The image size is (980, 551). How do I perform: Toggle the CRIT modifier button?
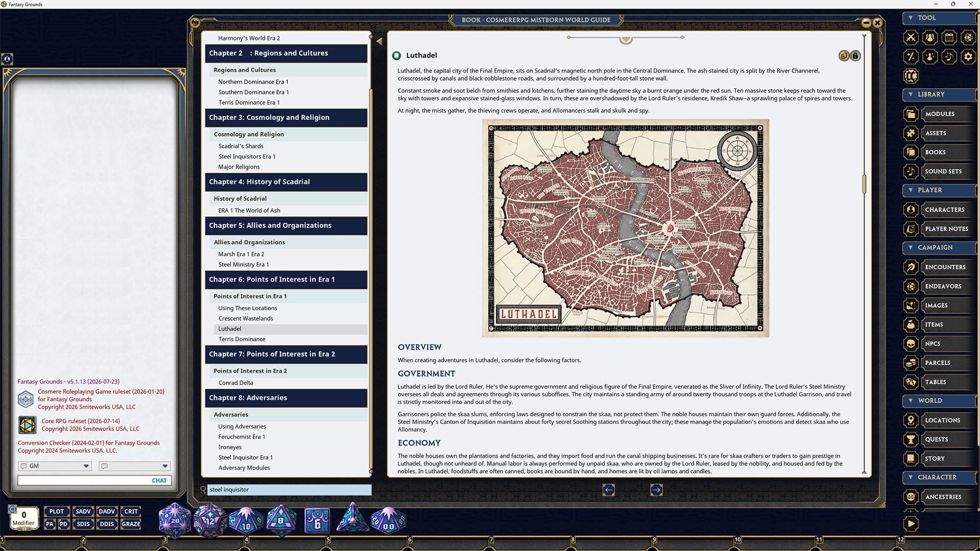(x=131, y=511)
